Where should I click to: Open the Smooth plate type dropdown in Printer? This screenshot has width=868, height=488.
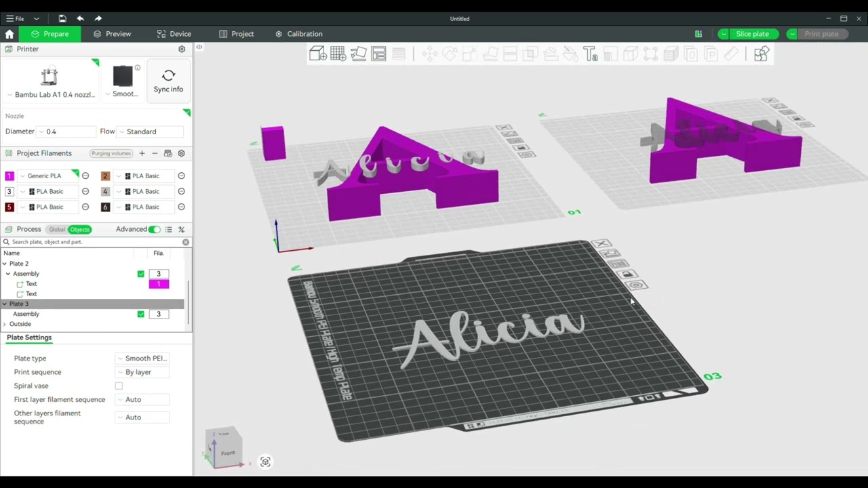click(x=123, y=94)
